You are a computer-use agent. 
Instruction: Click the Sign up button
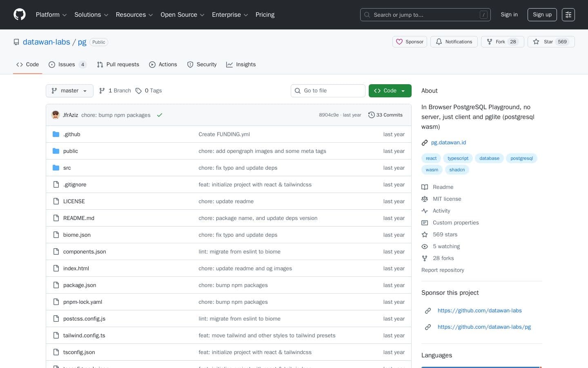pos(542,15)
